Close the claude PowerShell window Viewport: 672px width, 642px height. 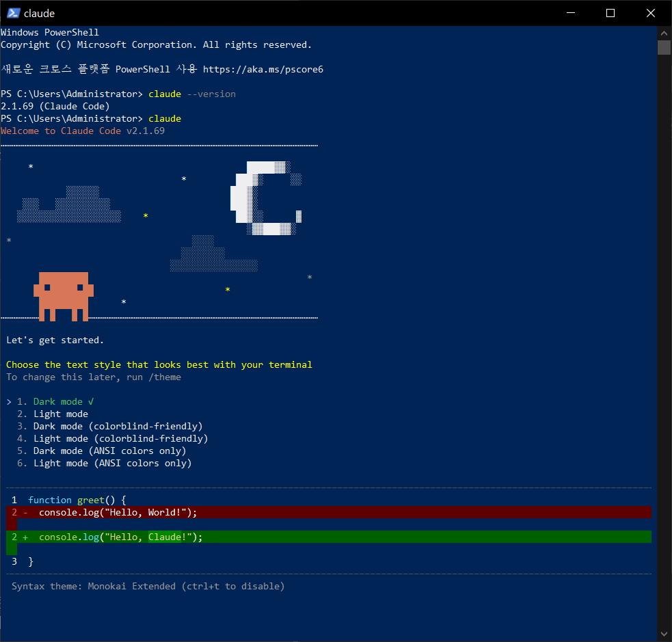[651, 13]
